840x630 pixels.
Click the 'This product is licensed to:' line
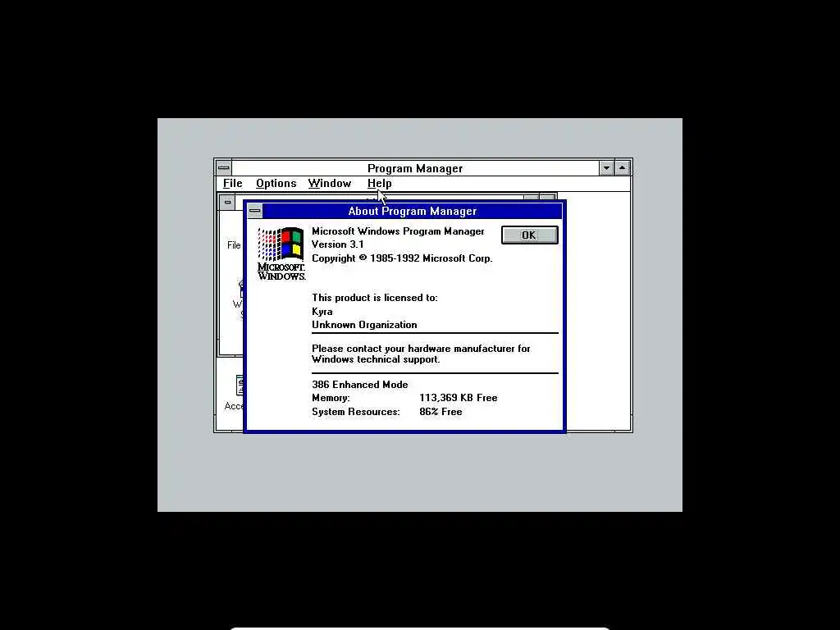click(x=374, y=298)
